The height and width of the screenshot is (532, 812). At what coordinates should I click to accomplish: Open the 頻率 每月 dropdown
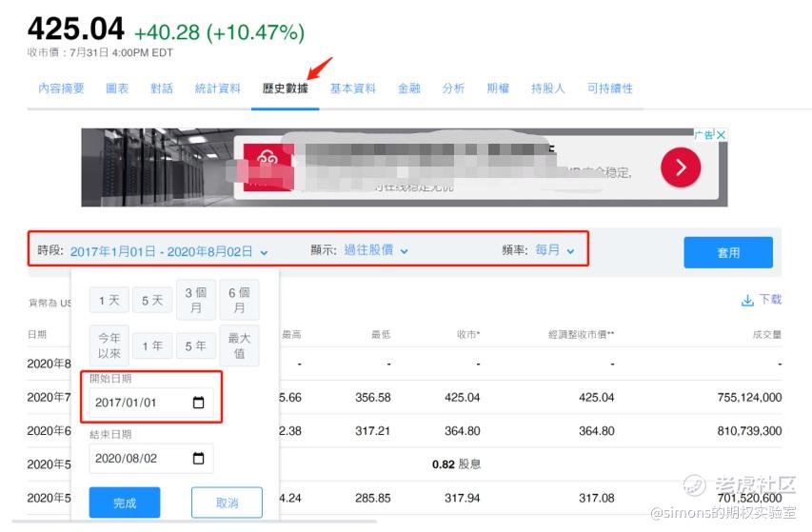click(x=555, y=250)
